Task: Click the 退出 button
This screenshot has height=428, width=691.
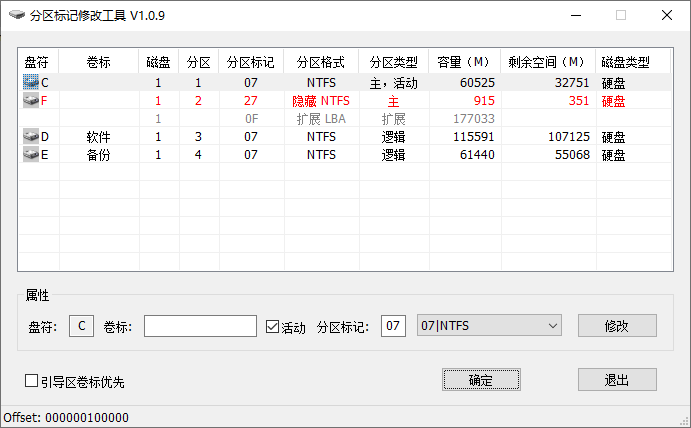Action: (617, 380)
